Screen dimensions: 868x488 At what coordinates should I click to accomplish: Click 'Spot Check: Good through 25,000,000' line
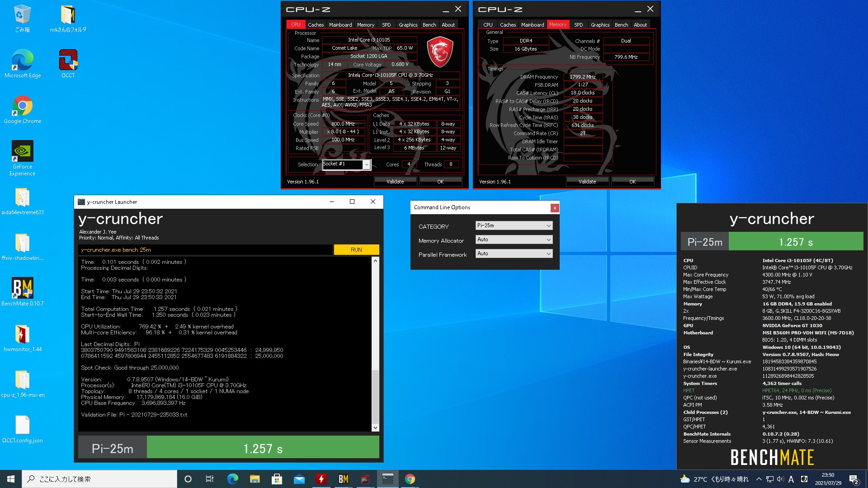tap(130, 367)
